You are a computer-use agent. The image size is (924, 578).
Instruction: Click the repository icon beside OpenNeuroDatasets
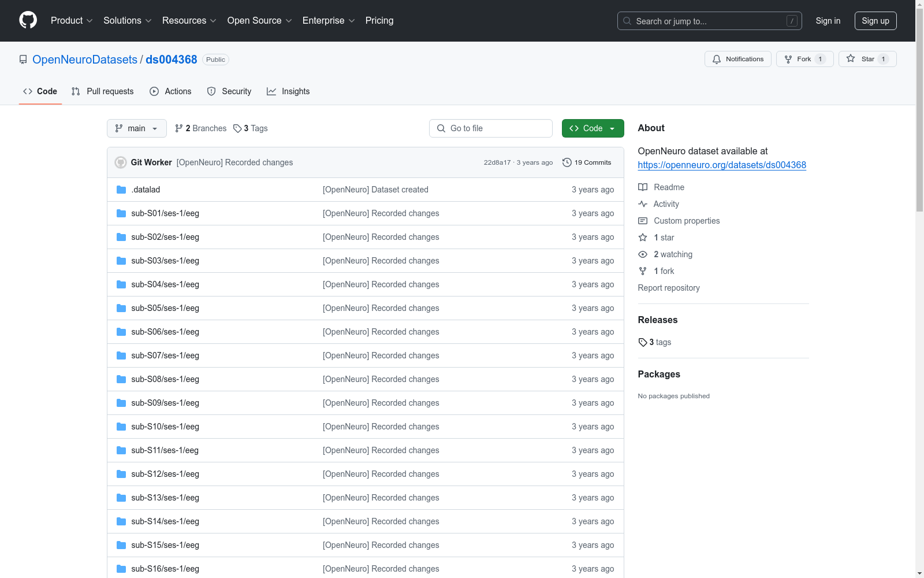[x=23, y=60]
